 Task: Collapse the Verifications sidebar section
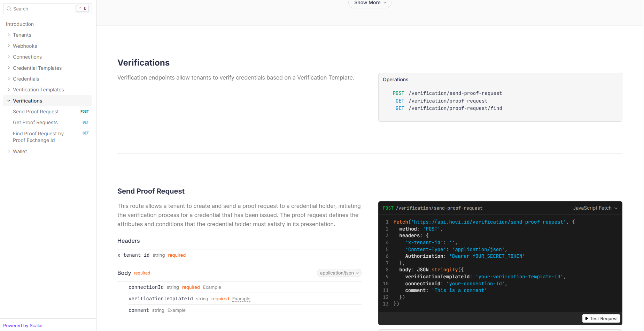(x=9, y=101)
